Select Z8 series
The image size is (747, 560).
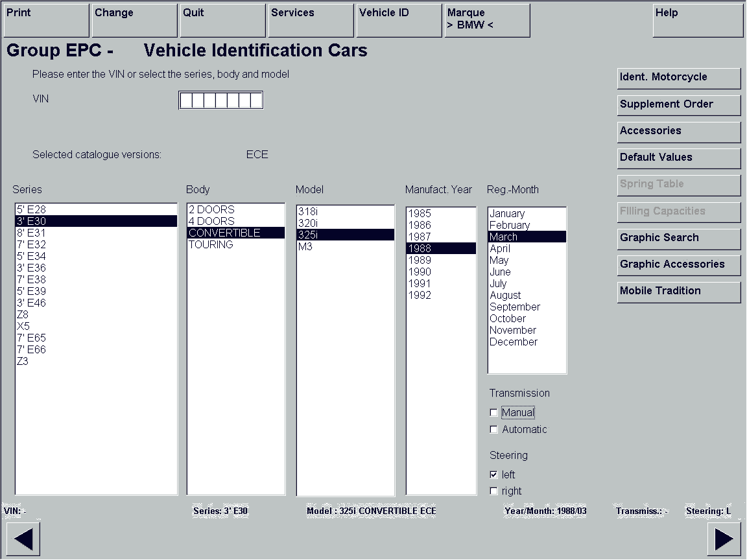(x=96, y=314)
